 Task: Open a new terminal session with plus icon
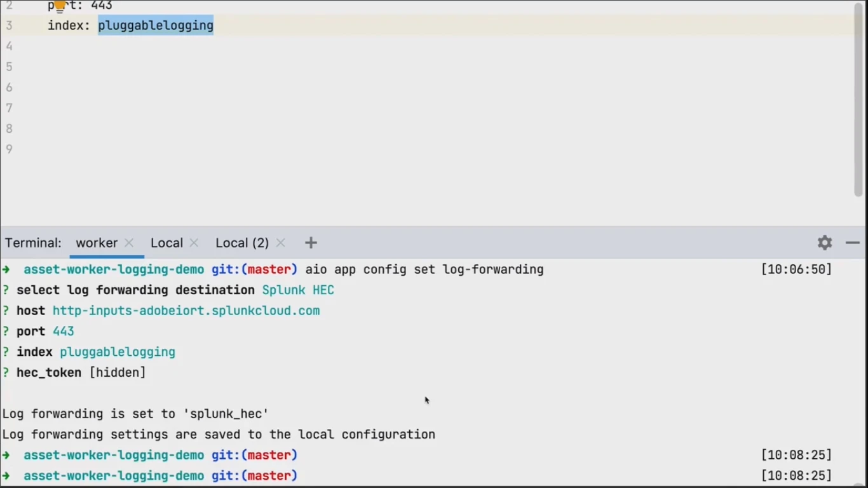point(310,243)
